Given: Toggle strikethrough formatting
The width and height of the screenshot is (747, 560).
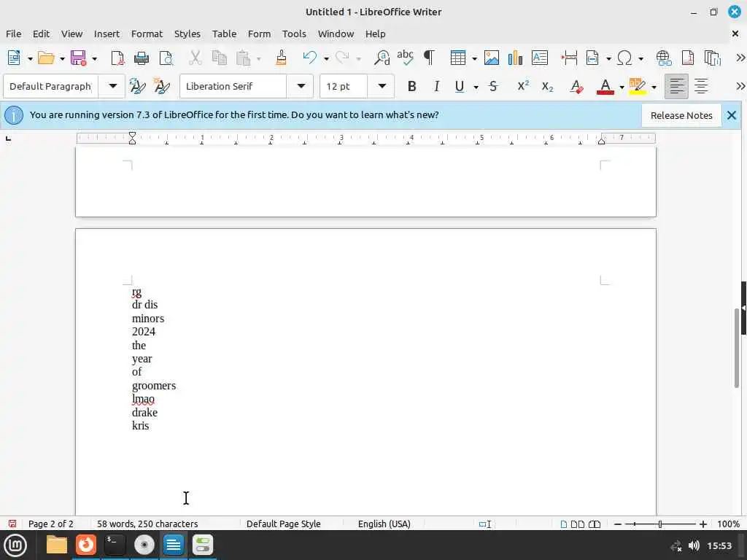Looking at the screenshot, I should 494,86.
